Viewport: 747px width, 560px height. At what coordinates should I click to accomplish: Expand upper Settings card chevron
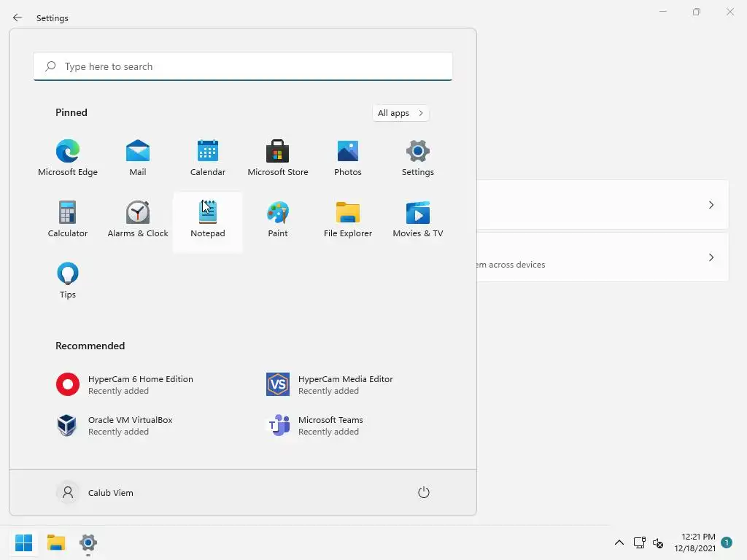tap(711, 205)
